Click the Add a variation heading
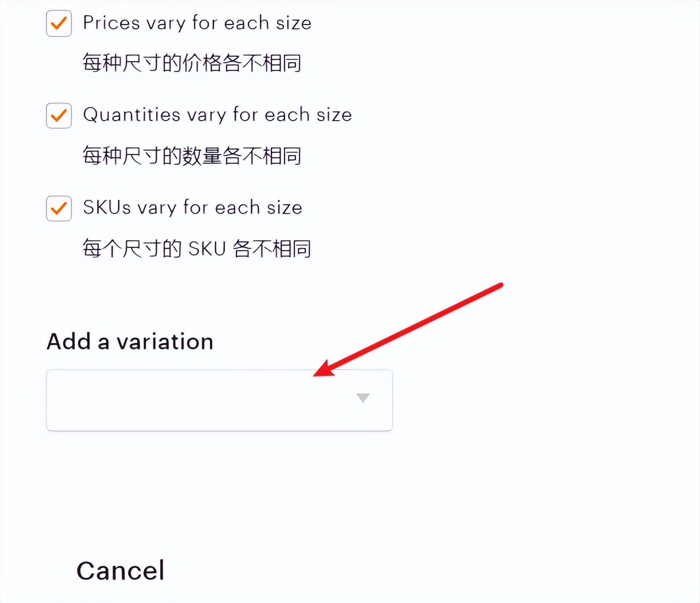This screenshot has width=700, height=603. (129, 341)
